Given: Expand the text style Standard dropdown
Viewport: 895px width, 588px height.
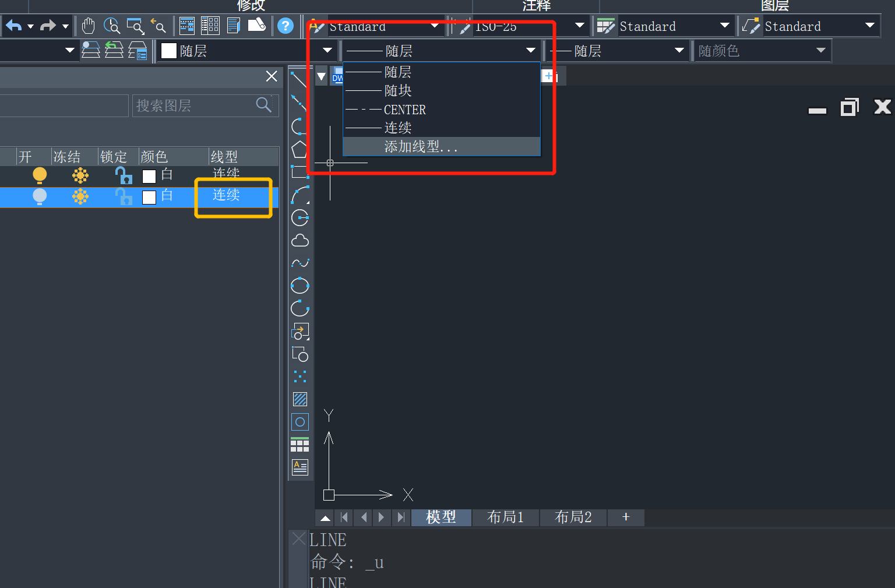Looking at the screenshot, I should point(435,26).
